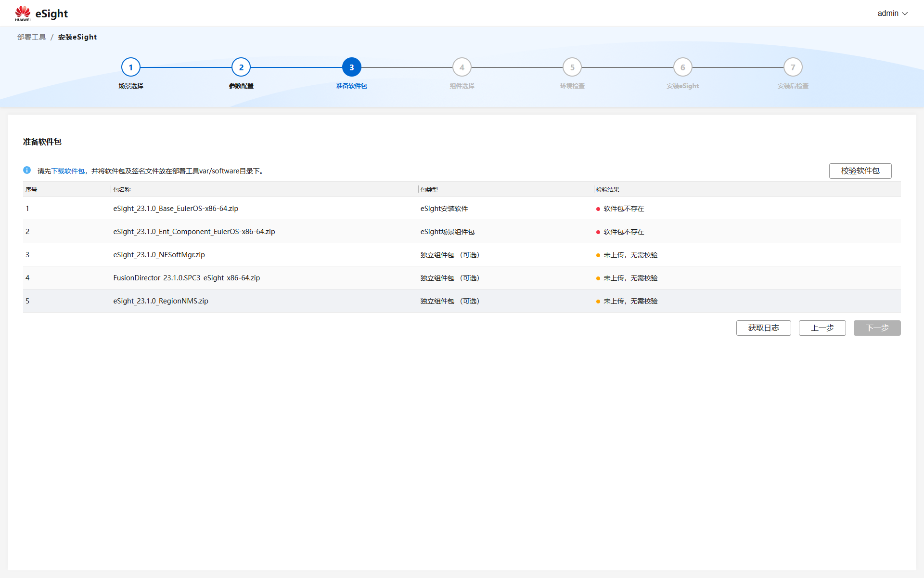
Task: Go back with 上一步 button
Action: tap(822, 328)
